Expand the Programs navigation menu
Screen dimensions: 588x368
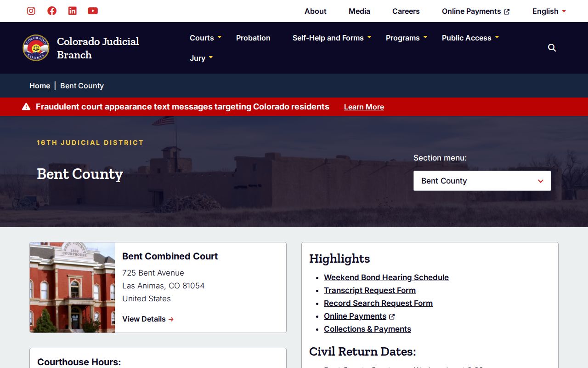tap(407, 38)
